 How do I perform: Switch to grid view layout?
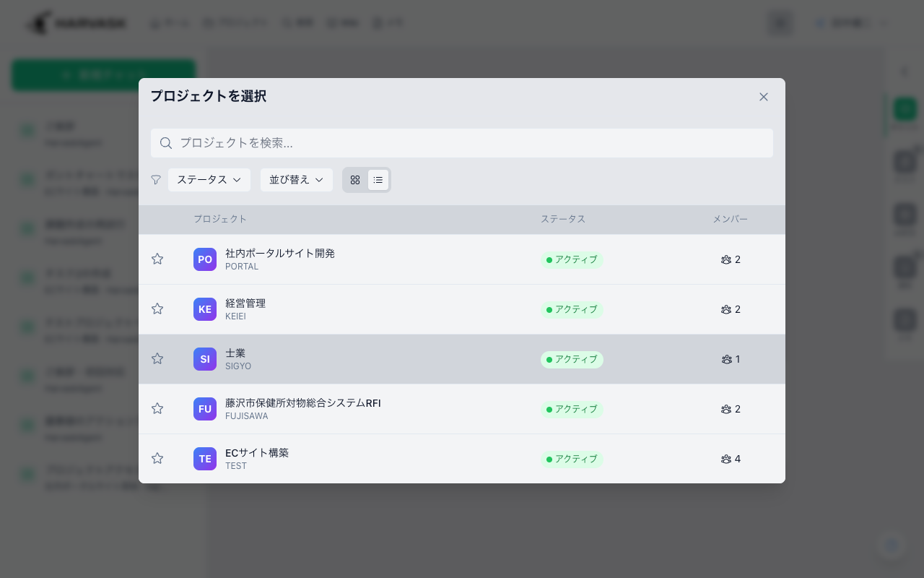(355, 180)
